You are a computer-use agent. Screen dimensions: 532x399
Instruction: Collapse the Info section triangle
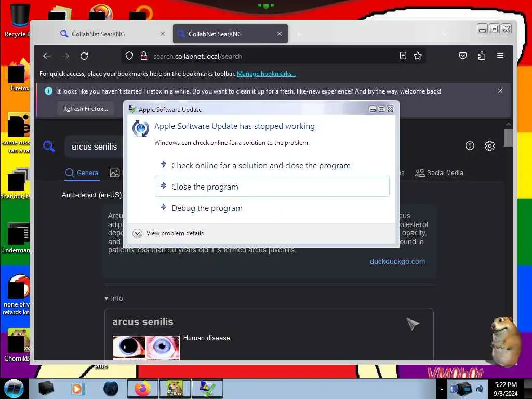click(106, 299)
